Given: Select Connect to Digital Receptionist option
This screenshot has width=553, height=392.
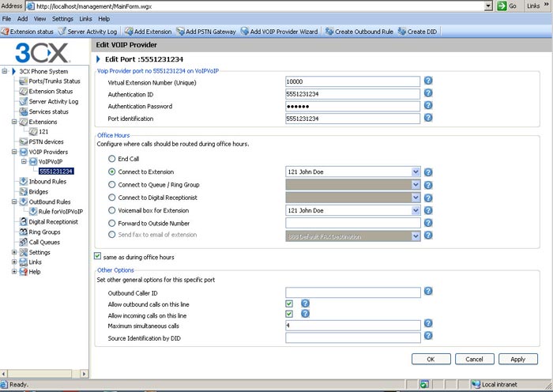Looking at the screenshot, I should [x=112, y=198].
